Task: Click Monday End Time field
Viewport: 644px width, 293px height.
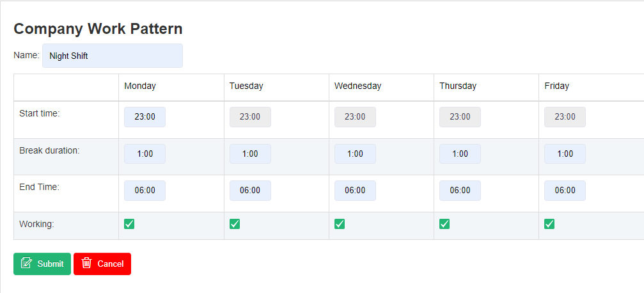Action: click(145, 191)
